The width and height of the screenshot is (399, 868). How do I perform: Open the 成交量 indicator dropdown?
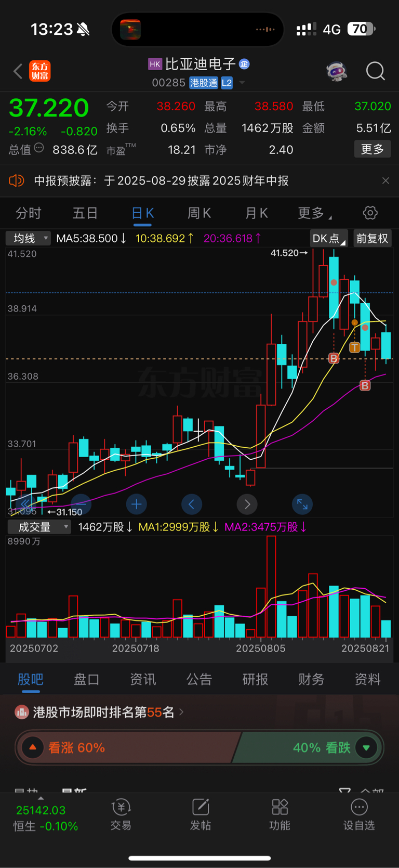click(39, 527)
